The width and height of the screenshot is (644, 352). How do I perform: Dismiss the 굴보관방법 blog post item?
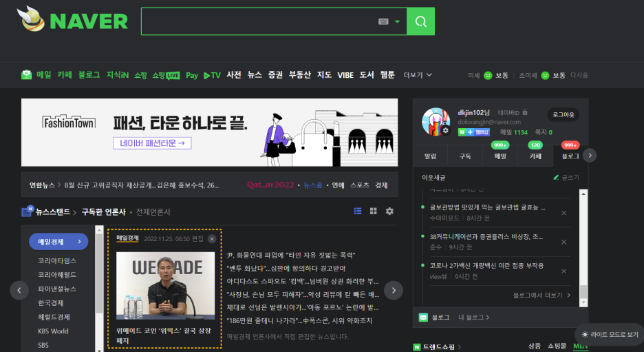pyautogui.click(x=563, y=213)
